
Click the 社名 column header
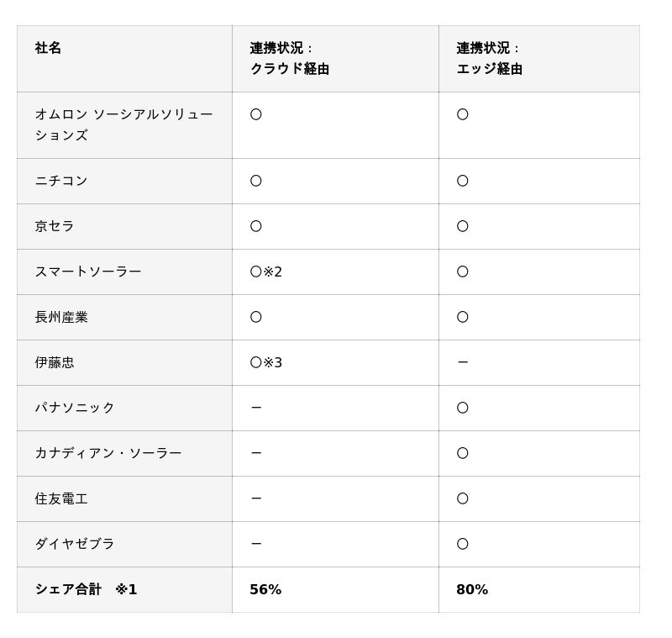[49, 49]
